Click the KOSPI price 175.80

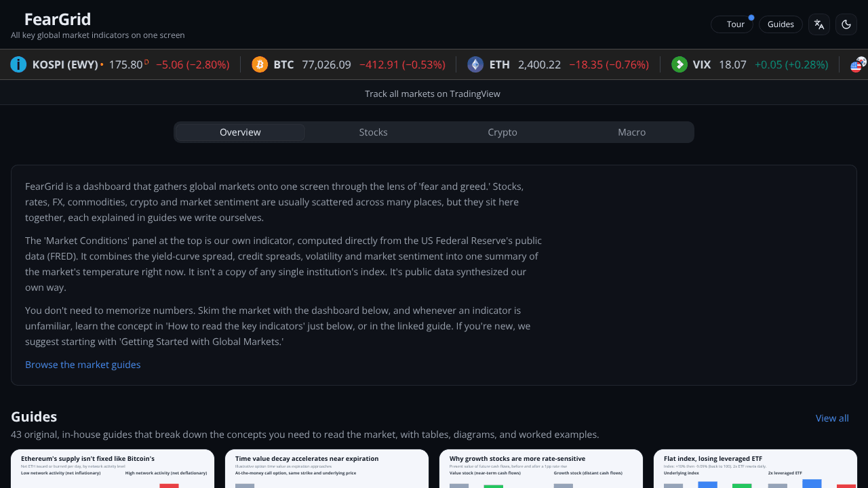(x=125, y=64)
